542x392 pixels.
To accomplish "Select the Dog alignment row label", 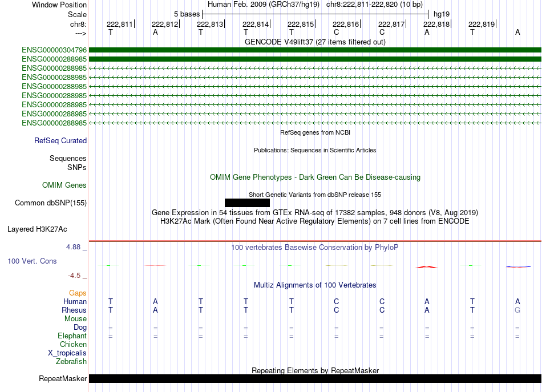I will coord(80,328).
